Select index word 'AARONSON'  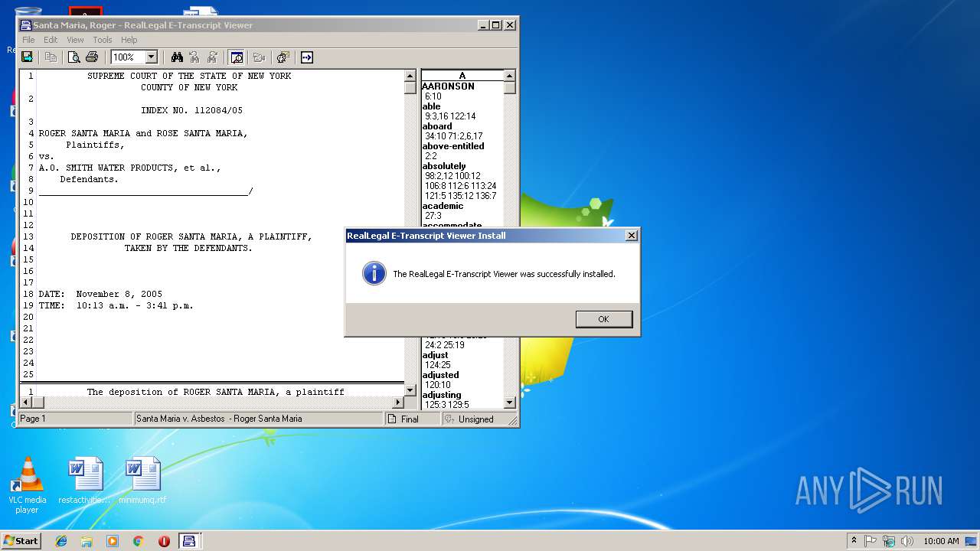449,86
